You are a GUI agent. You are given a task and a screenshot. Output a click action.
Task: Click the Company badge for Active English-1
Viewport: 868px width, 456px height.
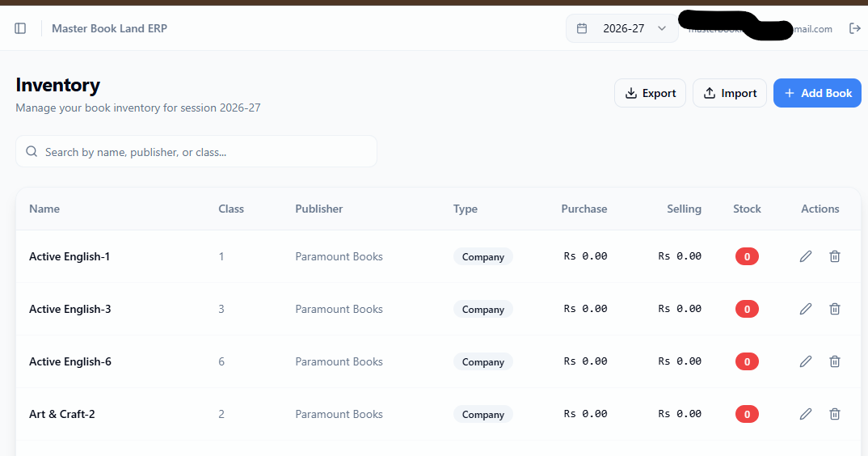click(x=483, y=256)
